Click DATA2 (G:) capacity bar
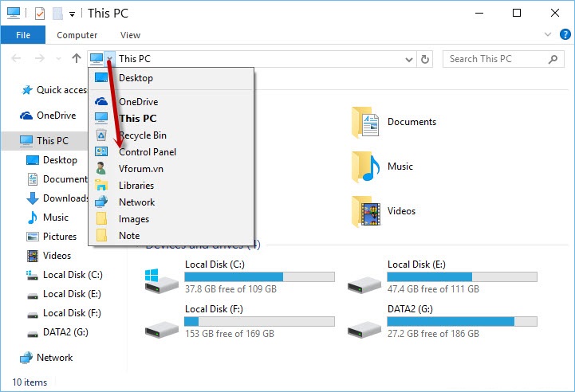 462,322
